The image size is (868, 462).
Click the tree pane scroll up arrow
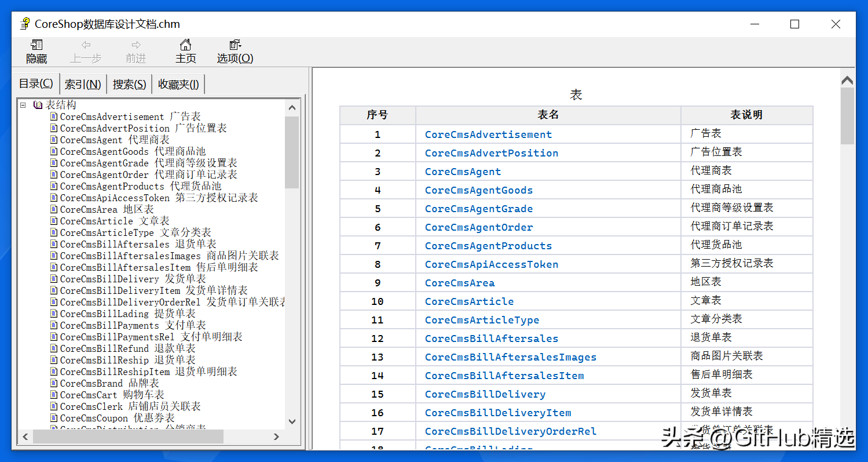click(292, 107)
